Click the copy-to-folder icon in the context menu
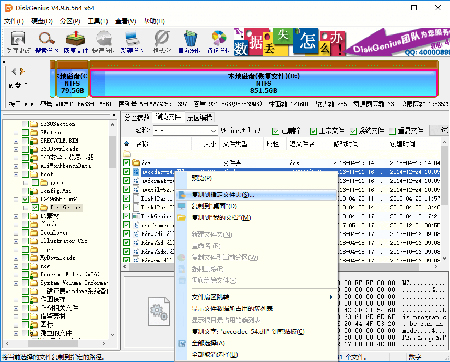 [182, 195]
